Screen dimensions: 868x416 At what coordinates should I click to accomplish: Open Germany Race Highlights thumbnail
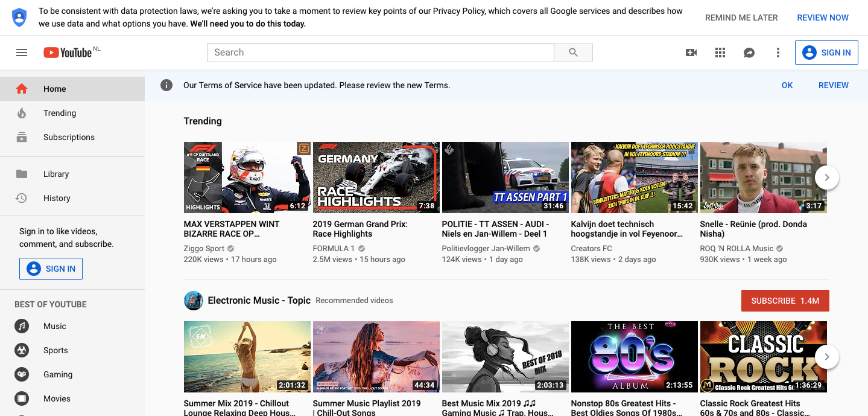pos(376,178)
